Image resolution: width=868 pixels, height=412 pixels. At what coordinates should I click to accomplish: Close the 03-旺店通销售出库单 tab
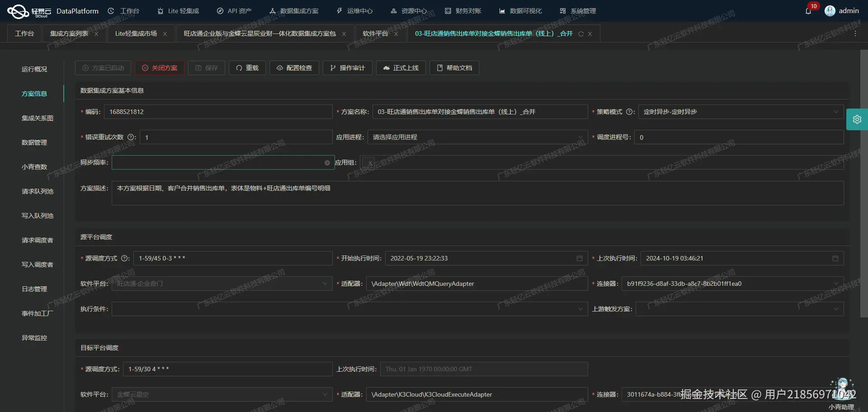(590, 34)
